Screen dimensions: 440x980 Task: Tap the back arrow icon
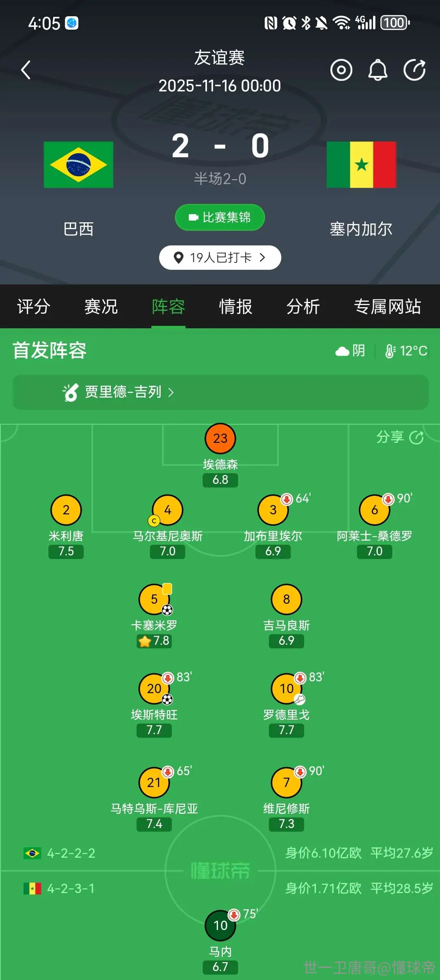point(26,70)
